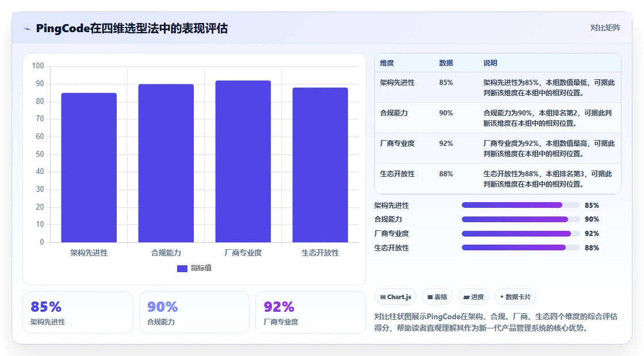644x356 pixels.
Task: Click the 对比矩阵 label in the header
Action: point(605,28)
